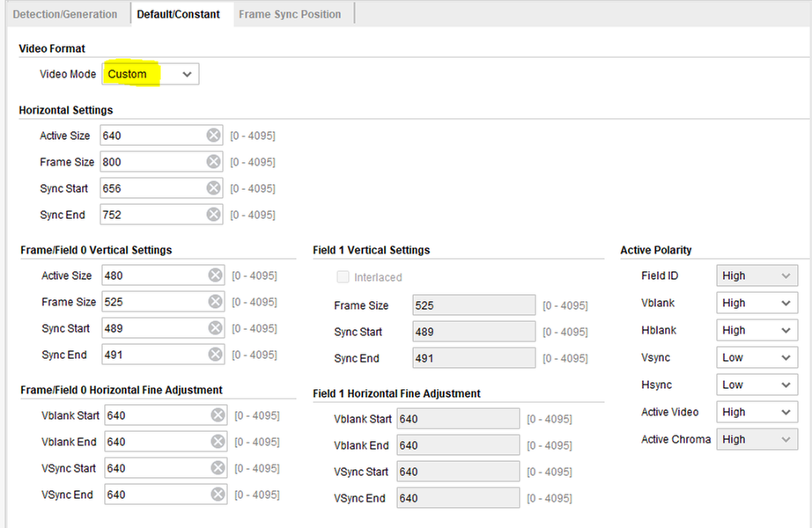Image resolution: width=812 pixels, height=528 pixels.
Task: Clear the Horizontal Sync End value
Action: (213, 215)
